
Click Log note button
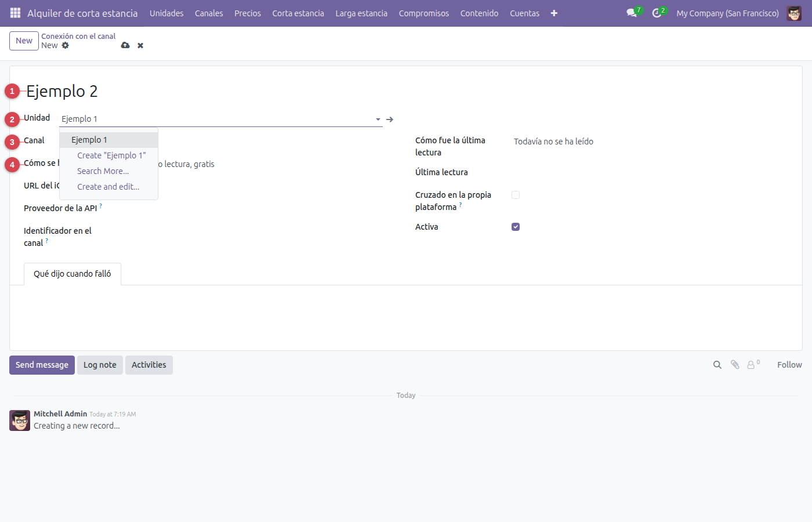[x=100, y=365]
